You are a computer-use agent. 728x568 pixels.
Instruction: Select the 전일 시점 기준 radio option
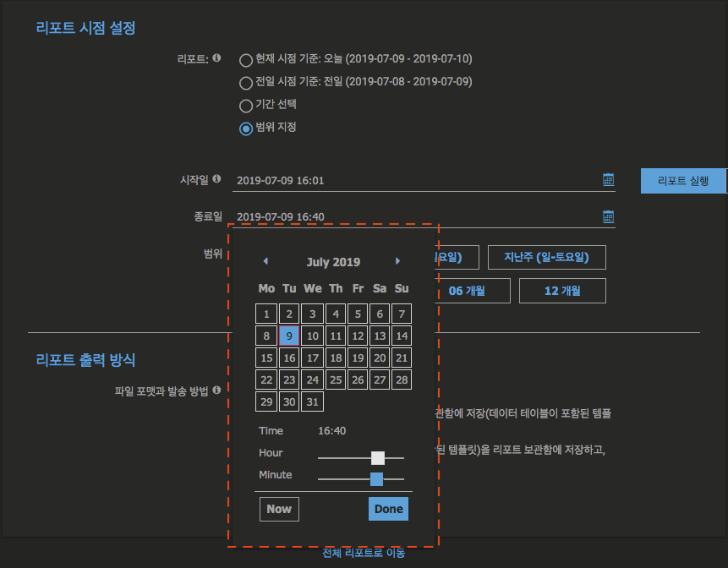click(245, 82)
